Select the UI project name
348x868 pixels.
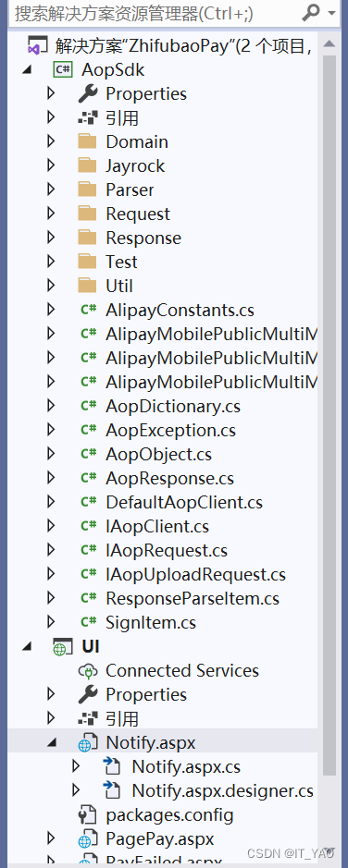point(91,646)
